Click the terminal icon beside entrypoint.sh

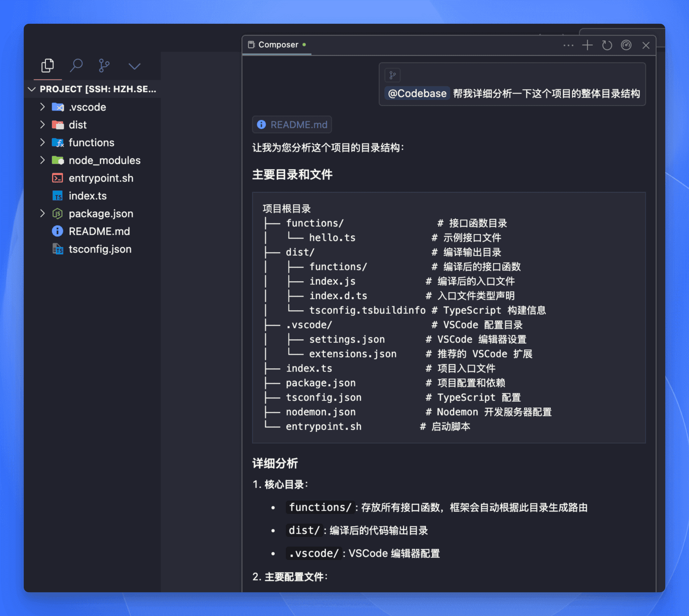[57, 178]
